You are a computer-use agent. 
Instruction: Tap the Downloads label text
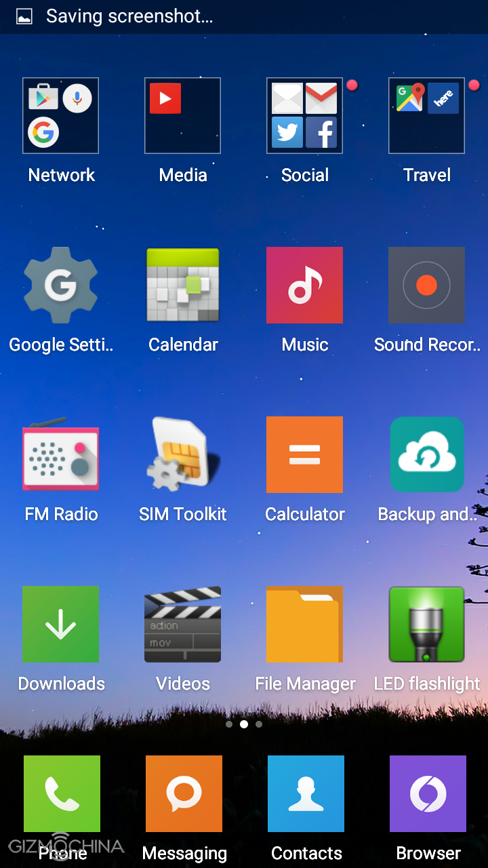pyautogui.click(x=62, y=684)
